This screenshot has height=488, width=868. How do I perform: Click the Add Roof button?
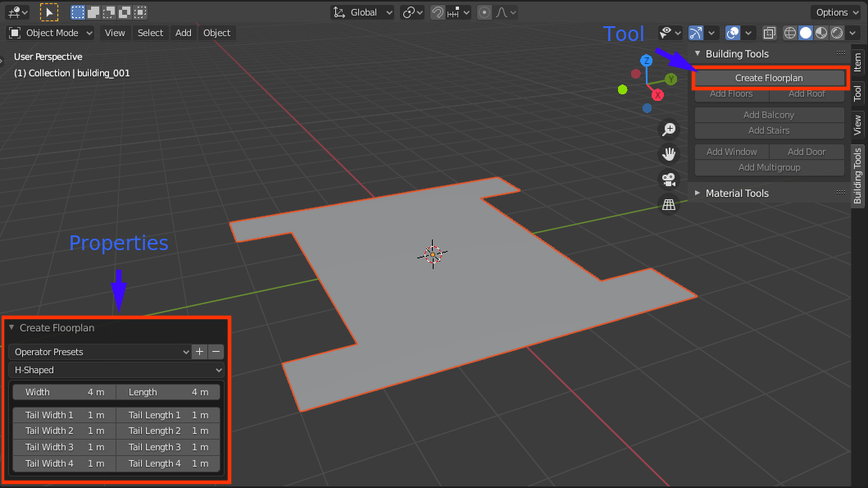tap(807, 93)
